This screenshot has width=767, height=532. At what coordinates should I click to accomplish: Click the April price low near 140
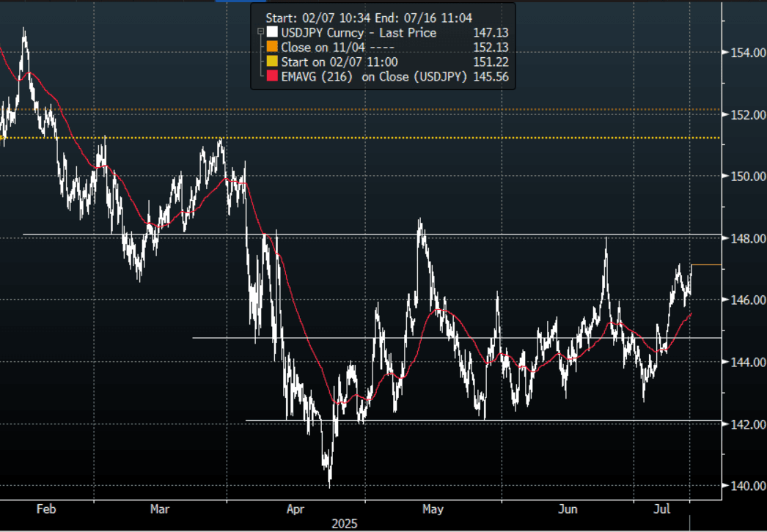coord(329,484)
